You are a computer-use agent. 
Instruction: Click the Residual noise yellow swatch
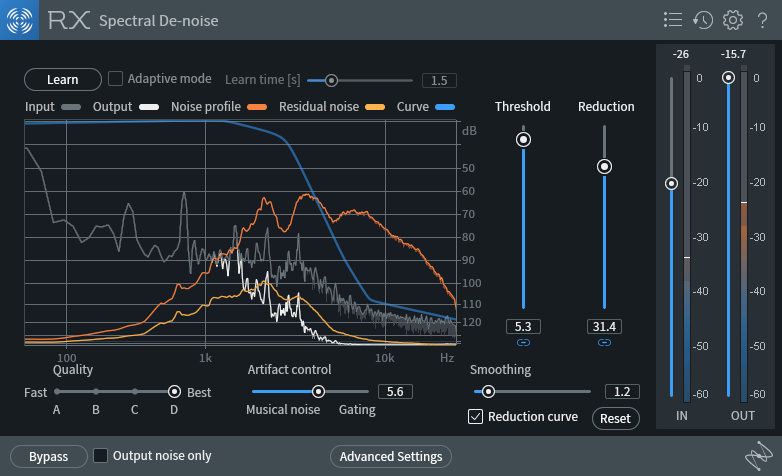tap(375, 107)
